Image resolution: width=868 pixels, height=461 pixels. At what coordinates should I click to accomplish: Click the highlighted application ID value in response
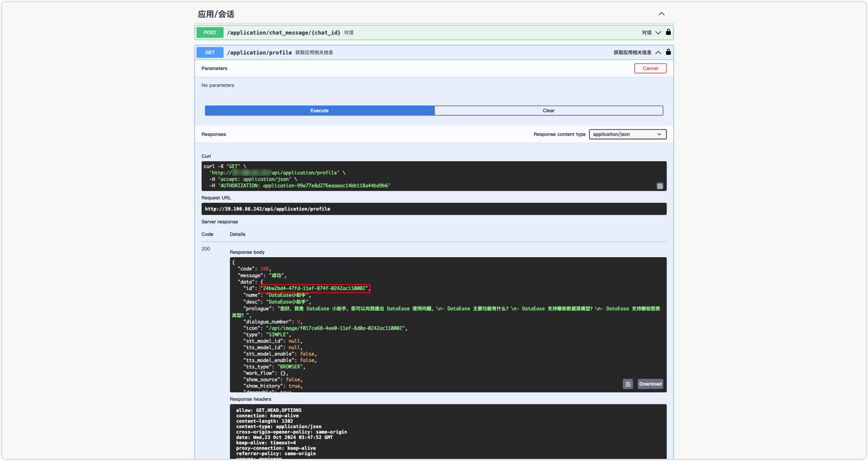[315, 288]
